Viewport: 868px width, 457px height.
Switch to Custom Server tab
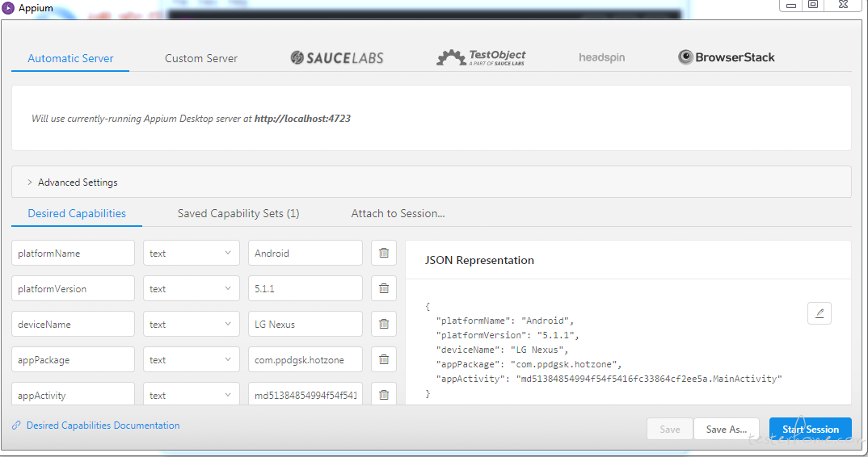pyautogui.click(x=201, y=58)
